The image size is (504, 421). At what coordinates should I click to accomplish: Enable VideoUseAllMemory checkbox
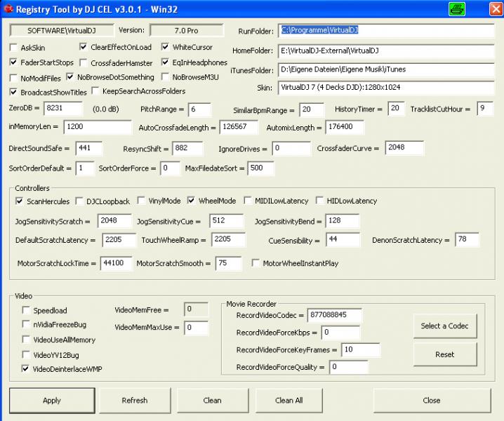tap(26, 340)
